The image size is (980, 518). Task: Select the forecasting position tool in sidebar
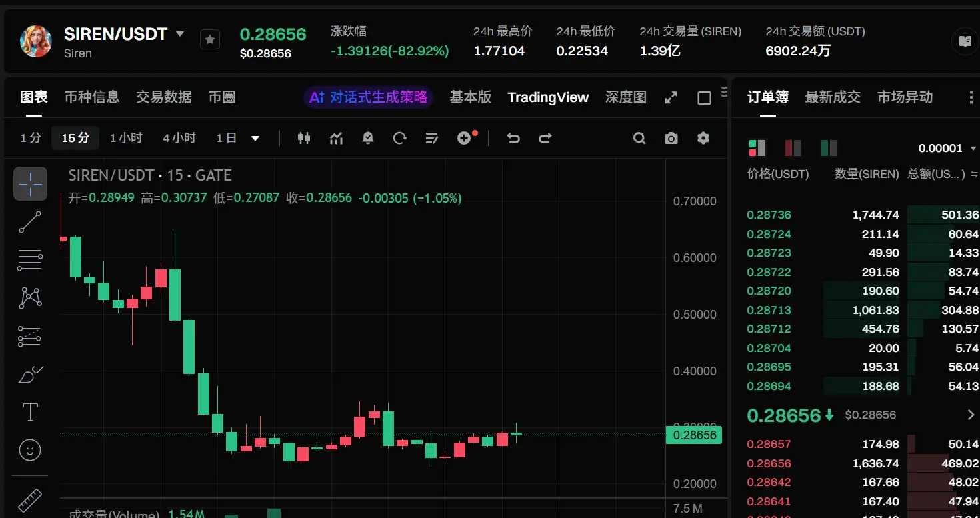pos(31,337)
